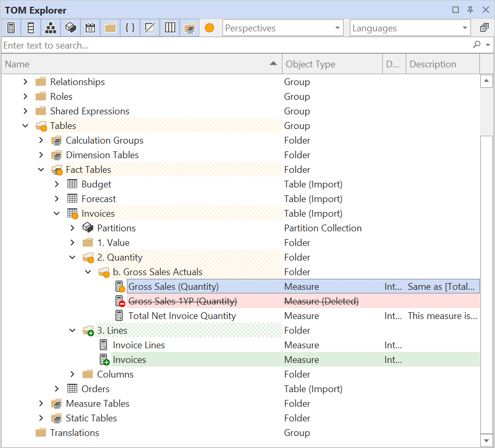Collapse the 2. Quantity folder
This screenshot has width=495, height=448.
coord(73,257)
